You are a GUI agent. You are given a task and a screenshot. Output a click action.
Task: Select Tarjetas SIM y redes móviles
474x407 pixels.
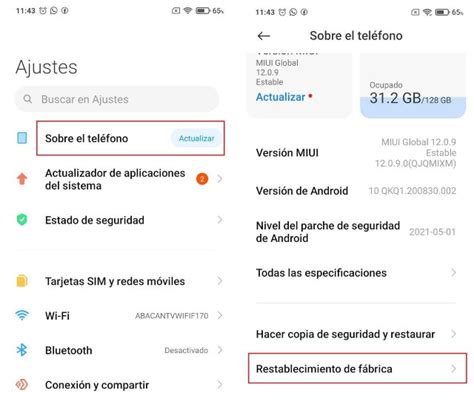pyautogui.click(x=119, y=281)
